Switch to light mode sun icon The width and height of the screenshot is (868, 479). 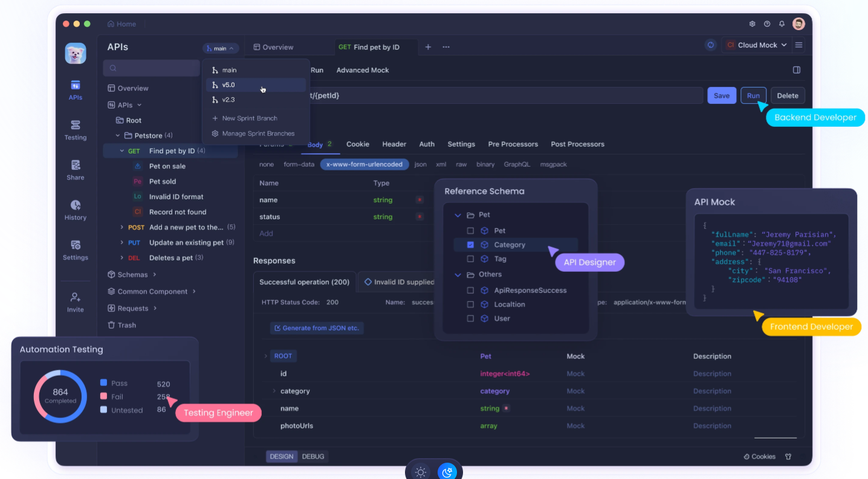421,472
